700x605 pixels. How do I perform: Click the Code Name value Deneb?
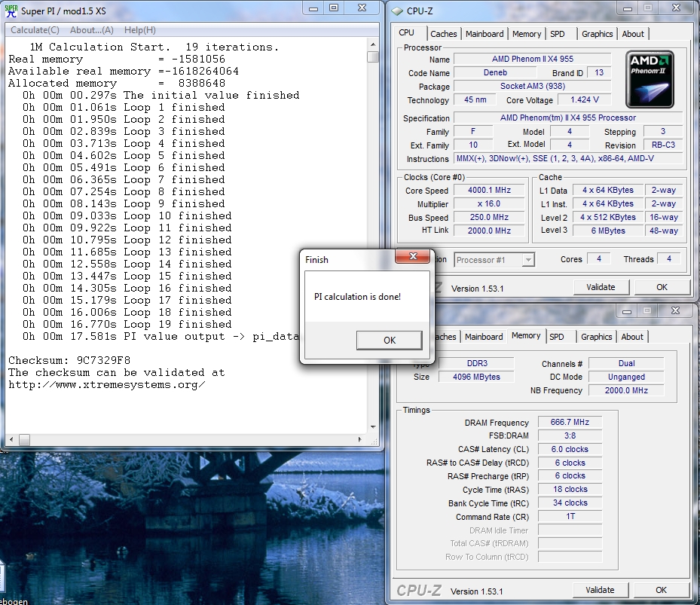click(495, 73)
